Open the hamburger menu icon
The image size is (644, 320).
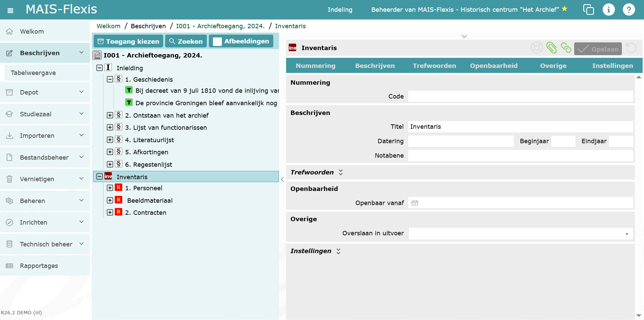click(10, 10)
